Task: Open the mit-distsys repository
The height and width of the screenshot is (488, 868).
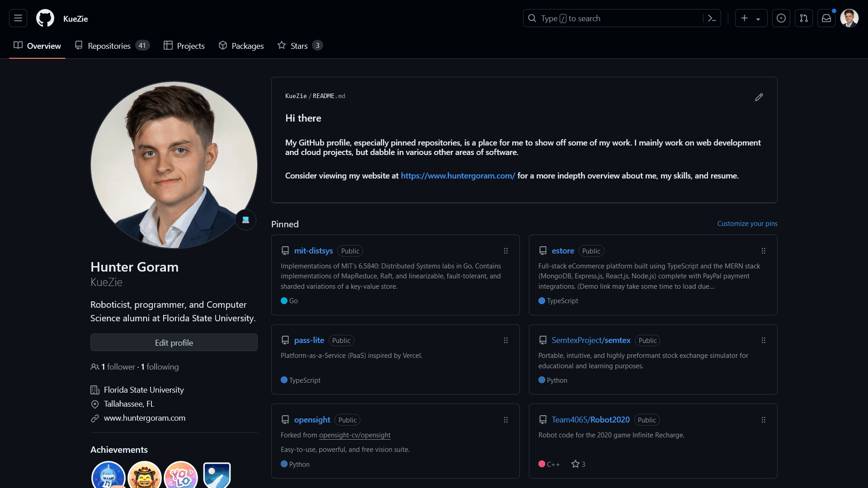Action: 313,251
